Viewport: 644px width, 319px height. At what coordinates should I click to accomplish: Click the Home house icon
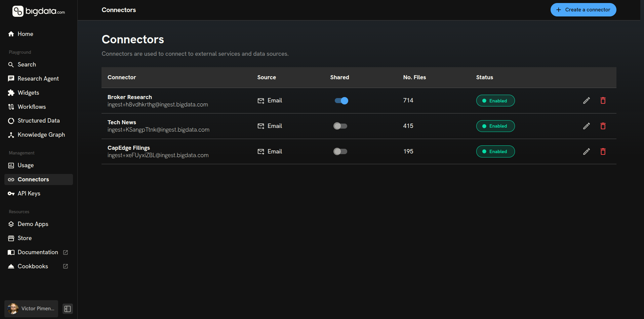click(11, 34)
